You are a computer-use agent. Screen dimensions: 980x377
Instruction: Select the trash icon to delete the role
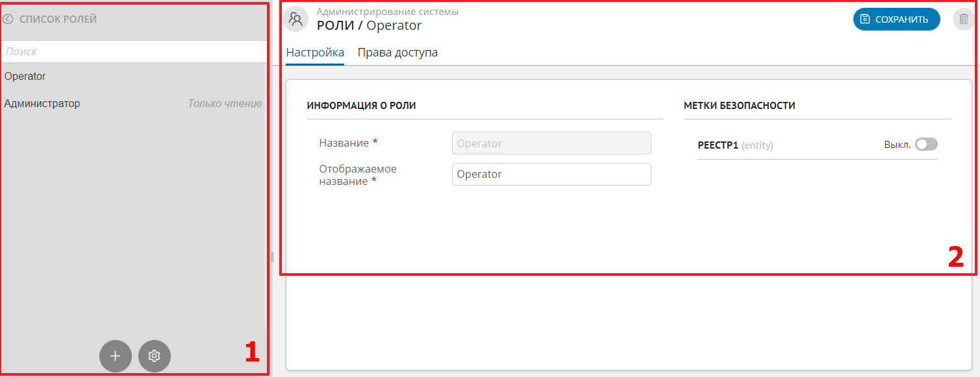click(963, 19)
